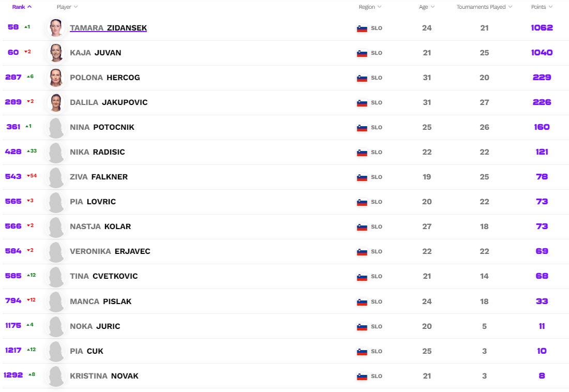Click Nika Radisic name link
The image size is (569, 392).
tap(97, 152)
